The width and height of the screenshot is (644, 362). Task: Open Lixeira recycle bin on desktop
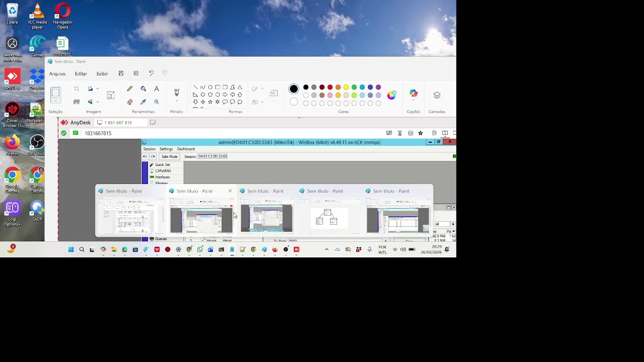(x=12, y=14)
